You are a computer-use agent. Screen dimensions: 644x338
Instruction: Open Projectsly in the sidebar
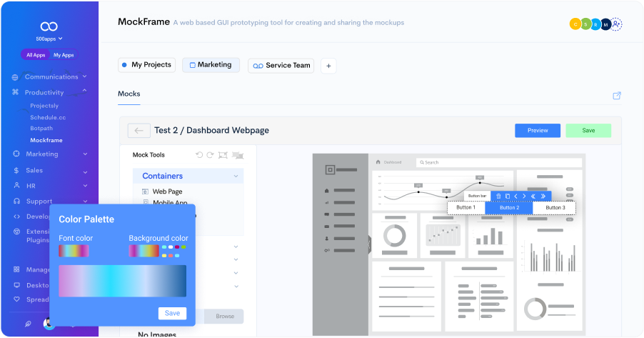44,106
